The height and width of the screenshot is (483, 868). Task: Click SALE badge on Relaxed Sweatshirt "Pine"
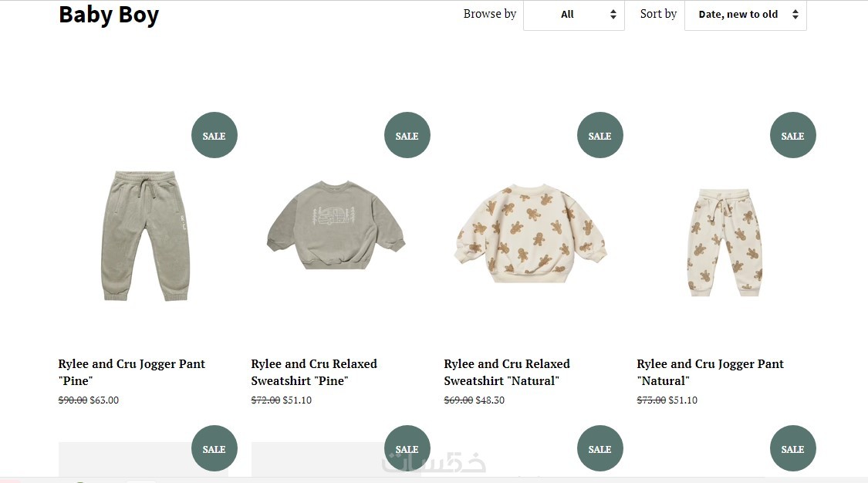[x=407, y=135]
